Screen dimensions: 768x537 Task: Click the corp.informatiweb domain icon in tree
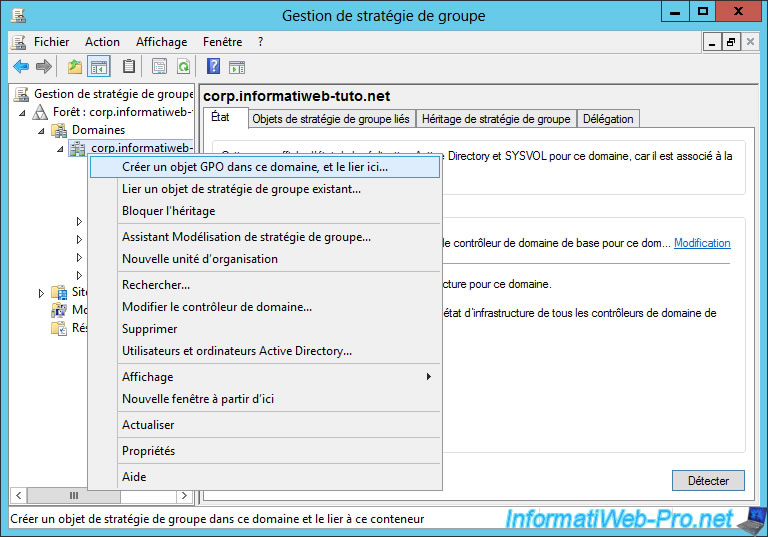77,148
